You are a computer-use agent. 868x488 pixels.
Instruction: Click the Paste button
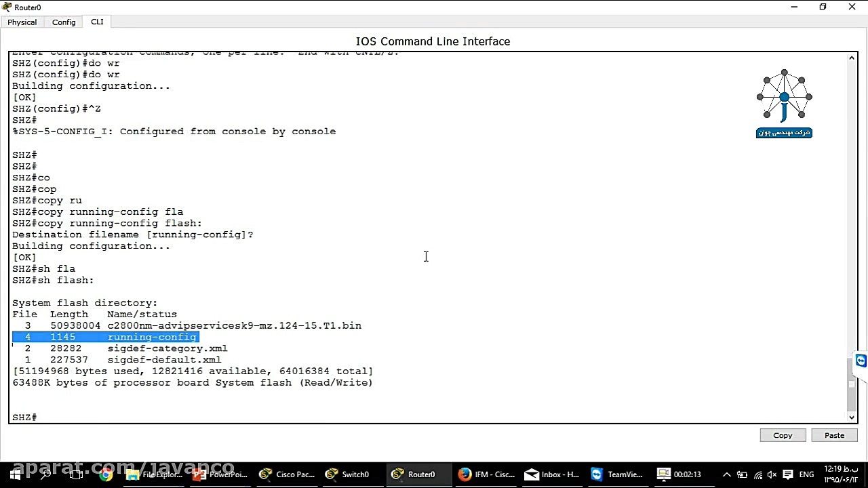[834, 435]
